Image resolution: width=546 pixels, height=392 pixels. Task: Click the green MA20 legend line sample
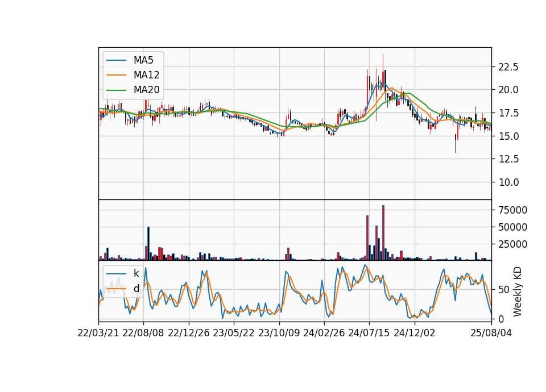pos(116,90)
